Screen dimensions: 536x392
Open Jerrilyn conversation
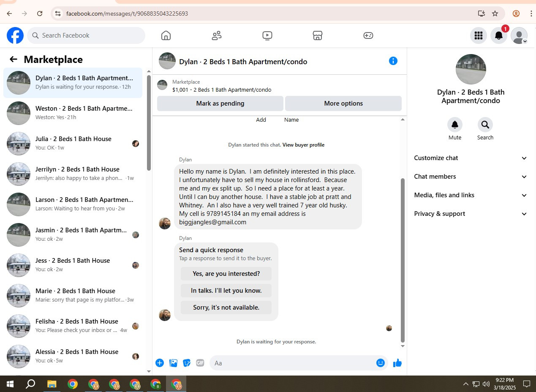coord(73,174)
